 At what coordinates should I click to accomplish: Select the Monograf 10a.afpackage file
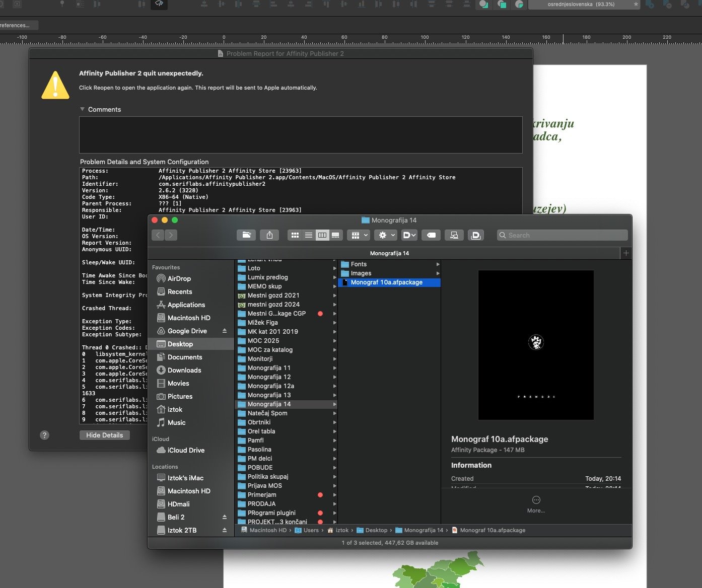pos(389,282)
